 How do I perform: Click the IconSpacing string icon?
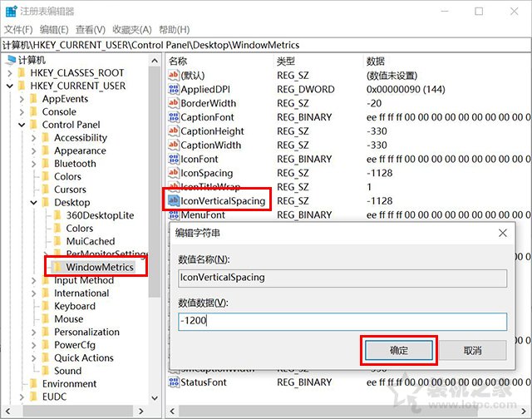(x=174, y=173)
